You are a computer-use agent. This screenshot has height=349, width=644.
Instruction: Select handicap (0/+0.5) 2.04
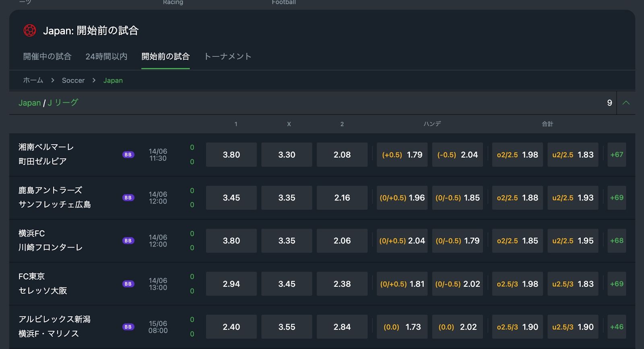pyautogui.click(x=402, y=241)
